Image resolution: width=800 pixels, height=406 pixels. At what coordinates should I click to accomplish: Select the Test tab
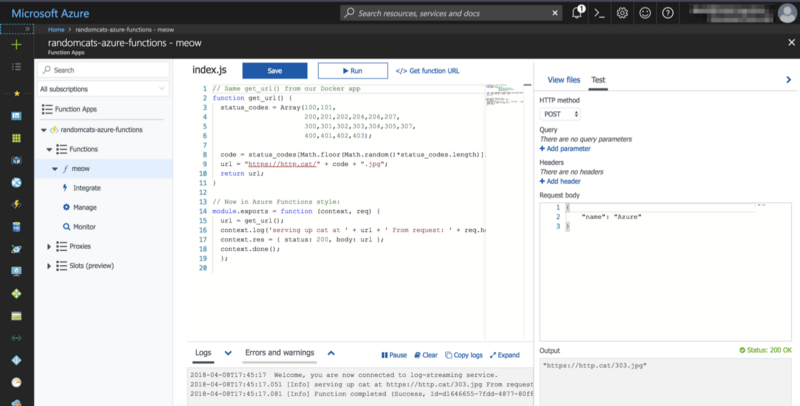(598, 80)
